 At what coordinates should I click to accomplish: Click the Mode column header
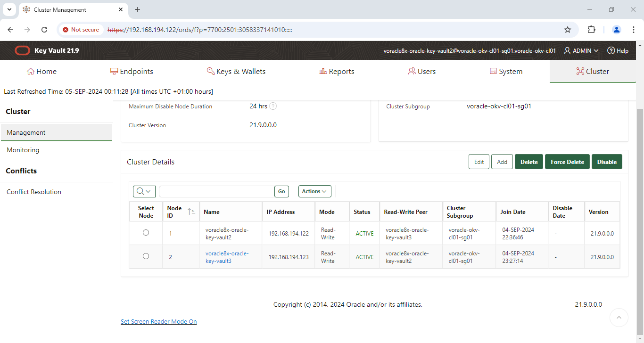coord(327,212)
